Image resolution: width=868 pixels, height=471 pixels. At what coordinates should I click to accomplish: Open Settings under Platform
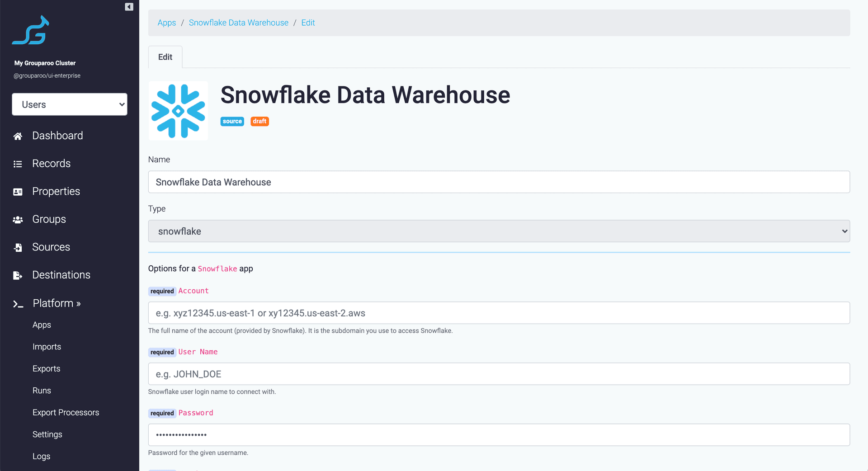pyautogui.click(x=47, y=434)
